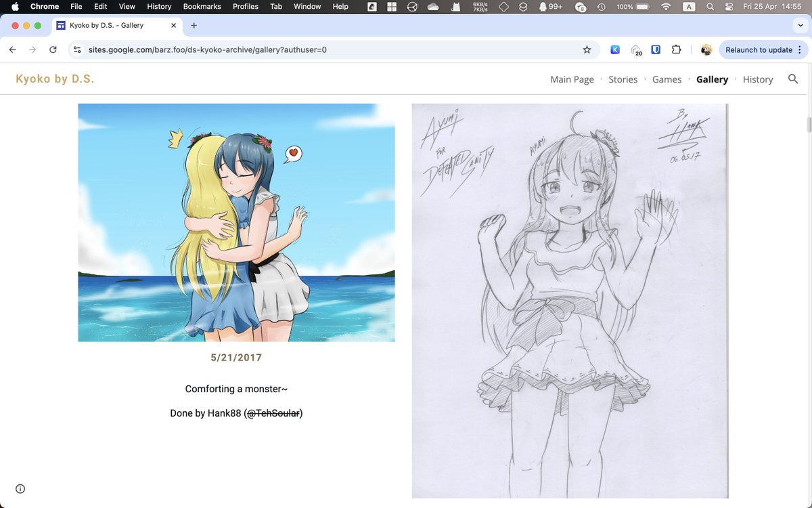Open the Chrome three-dot menu
The width and height of the screenshot is (812, 508).
799,49
